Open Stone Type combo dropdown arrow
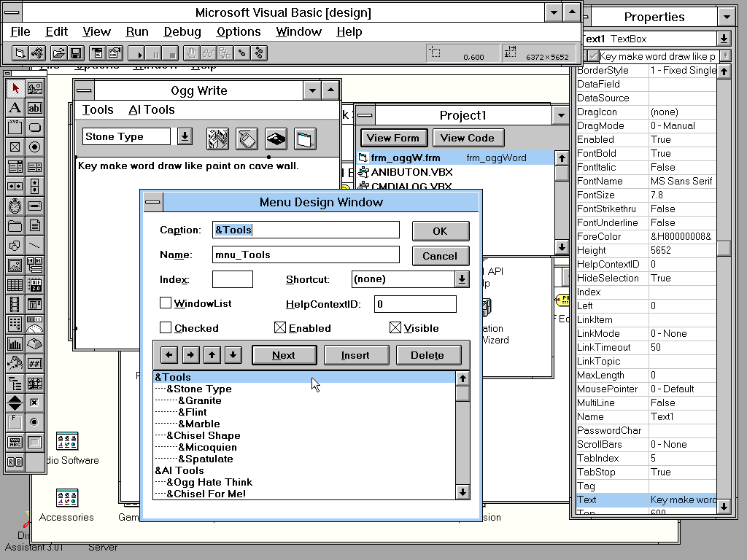The height and width of the screenshot is (560, 747). click(x=185, y=136)
